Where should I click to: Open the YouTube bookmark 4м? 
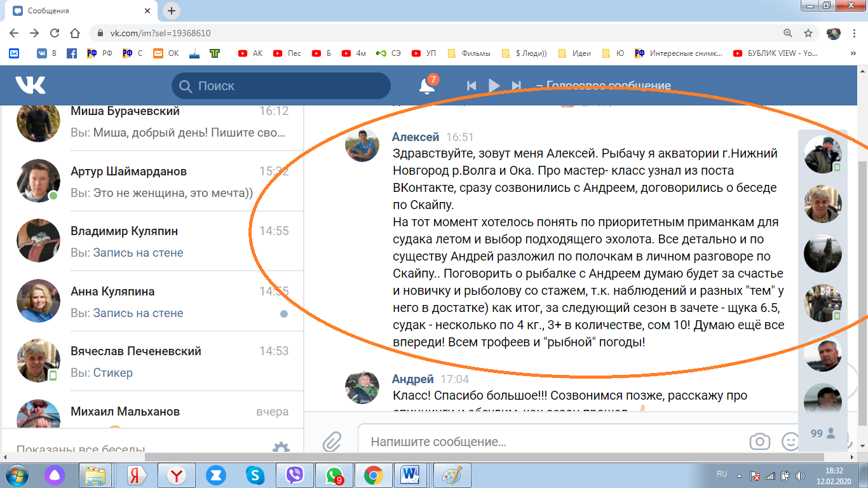[354, 53]
